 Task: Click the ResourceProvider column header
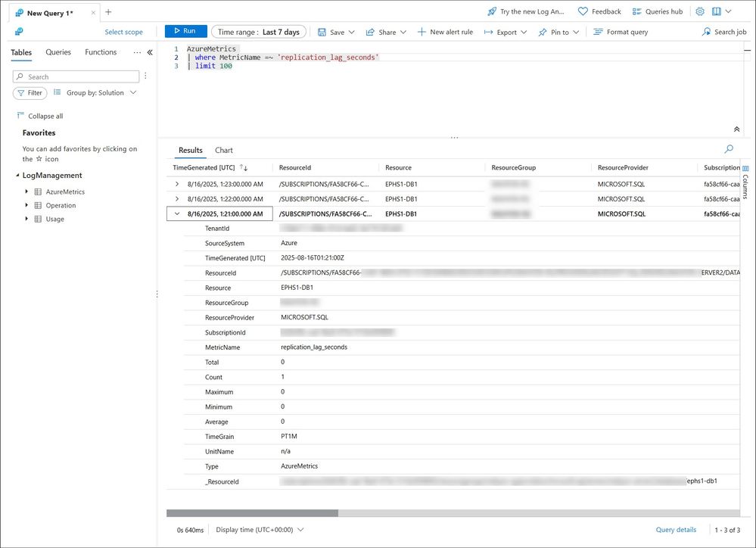[623, 167]
